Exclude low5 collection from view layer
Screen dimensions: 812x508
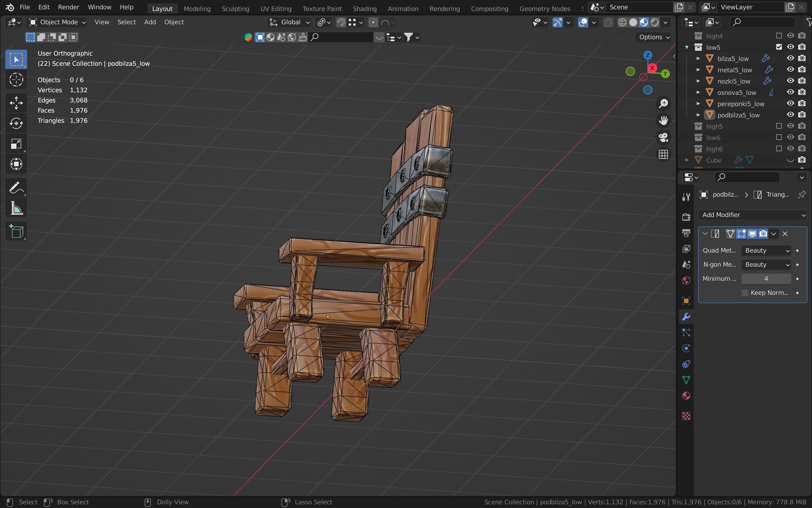click(779, 47)
